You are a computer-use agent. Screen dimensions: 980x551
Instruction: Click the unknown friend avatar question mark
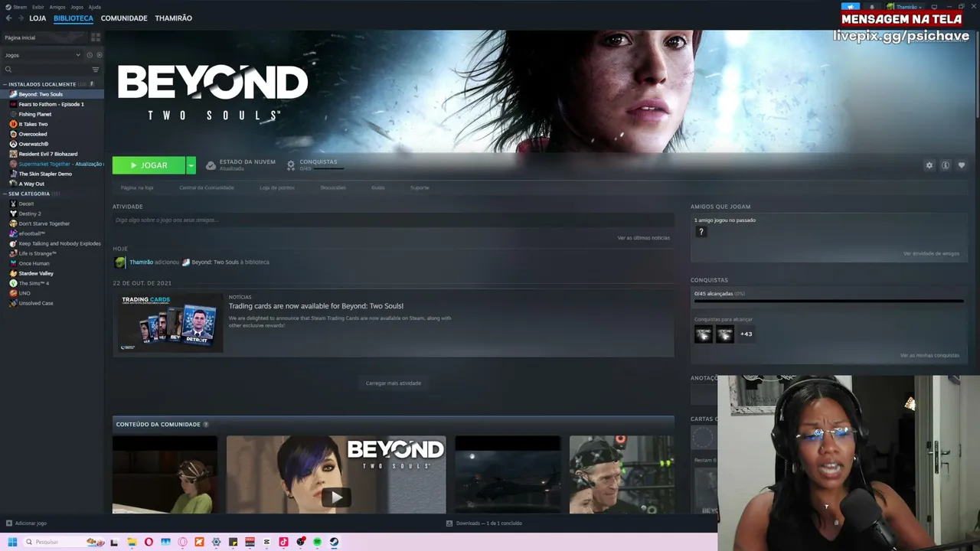(x=701, y=232)
